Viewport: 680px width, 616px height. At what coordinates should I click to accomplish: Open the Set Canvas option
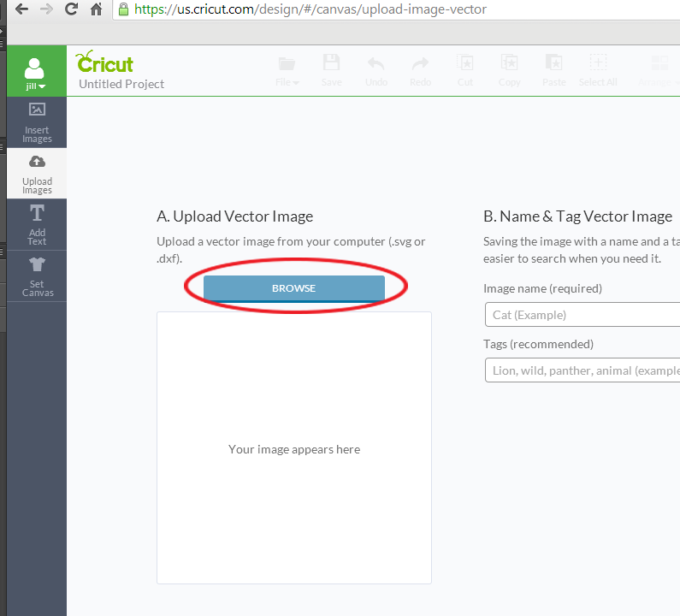tap(37, 275)
